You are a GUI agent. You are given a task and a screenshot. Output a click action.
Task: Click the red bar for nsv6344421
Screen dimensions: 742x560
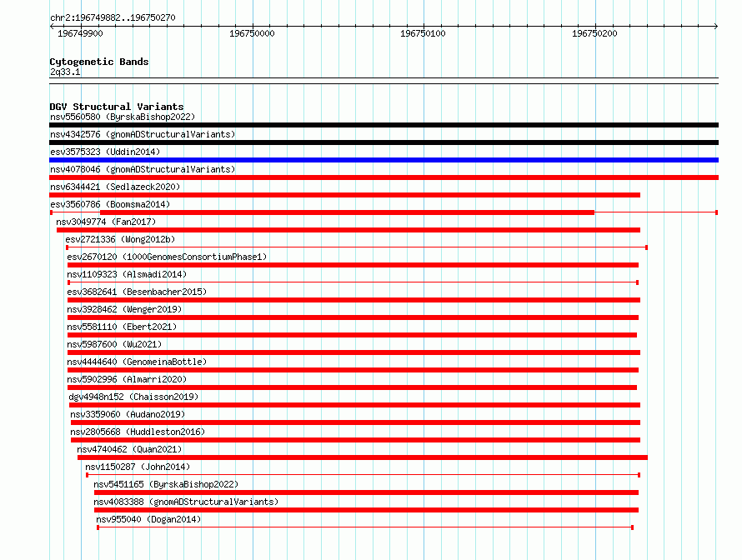[x=344, y=195]
